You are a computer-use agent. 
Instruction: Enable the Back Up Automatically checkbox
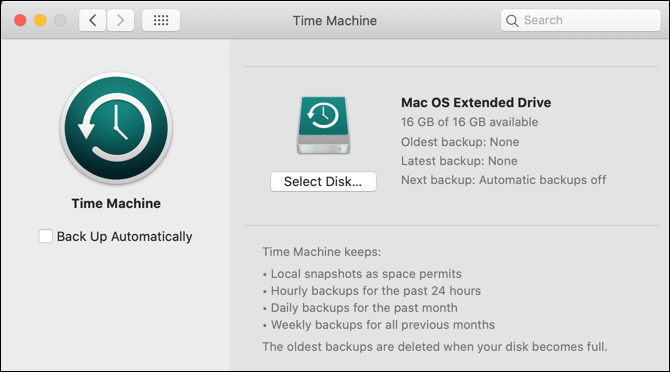(46, 236)
